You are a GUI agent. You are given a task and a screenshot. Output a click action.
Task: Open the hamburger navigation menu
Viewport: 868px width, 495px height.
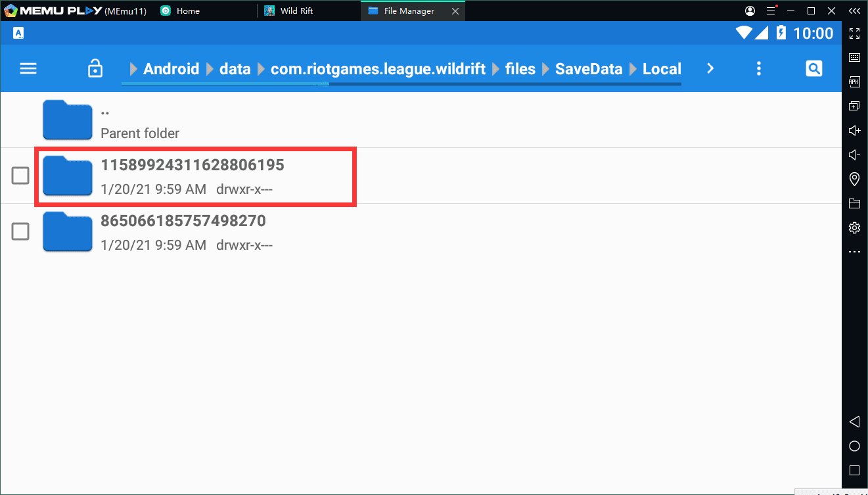28,68
